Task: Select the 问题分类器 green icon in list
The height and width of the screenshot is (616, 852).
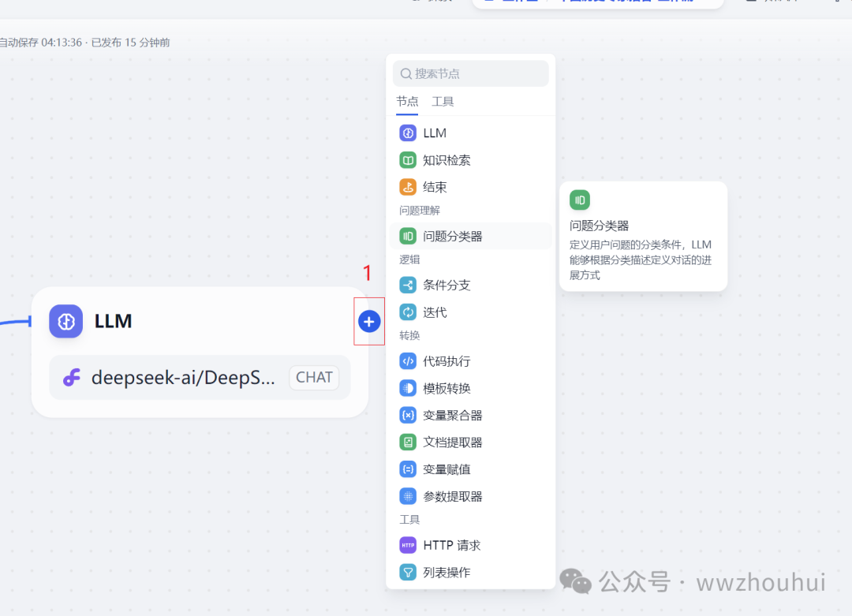Action: [408, 236]
